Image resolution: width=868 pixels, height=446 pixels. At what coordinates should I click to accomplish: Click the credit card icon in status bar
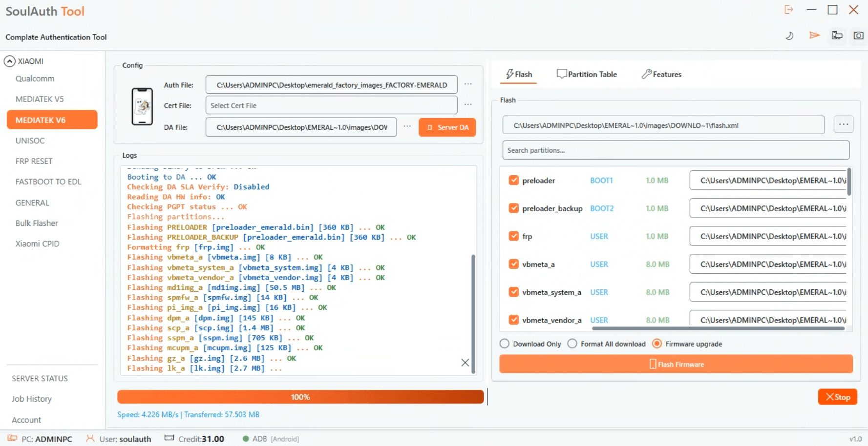click(169, 438)
